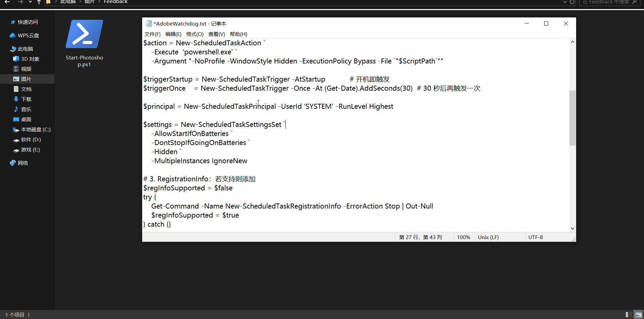Open the 视频 videos folder icon

tap(16, 69)
